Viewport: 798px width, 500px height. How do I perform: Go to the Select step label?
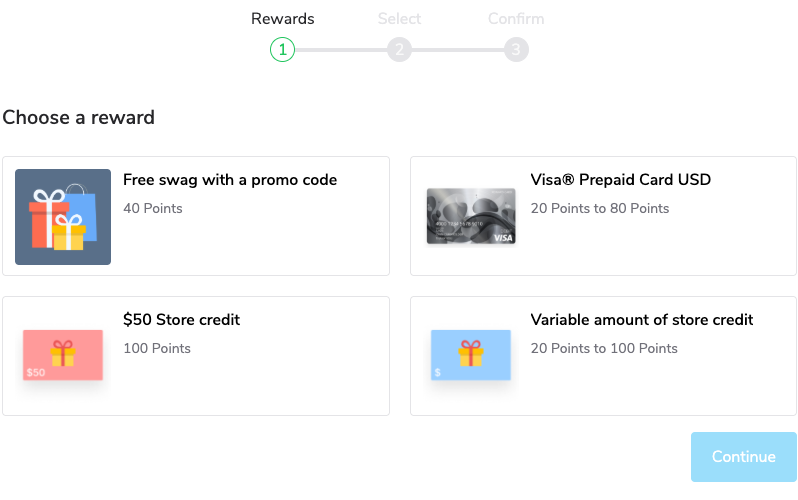(399, 19)
